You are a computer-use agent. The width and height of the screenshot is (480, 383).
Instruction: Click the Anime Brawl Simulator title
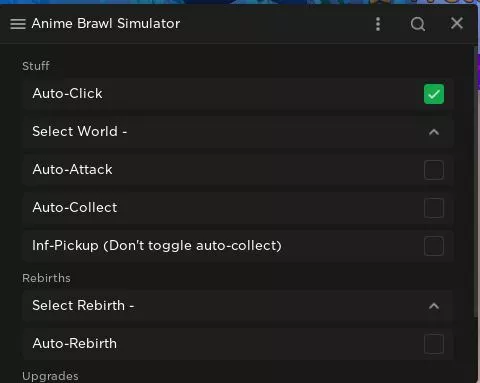click(x=106, y=24)
